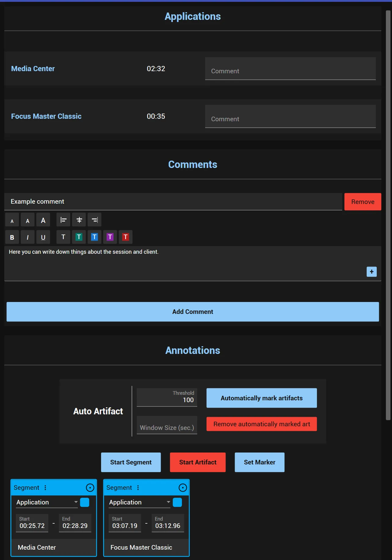Click the Set Marker button
Image resolution: width=392 pixels, height=560 pixels.
point(260,462)
